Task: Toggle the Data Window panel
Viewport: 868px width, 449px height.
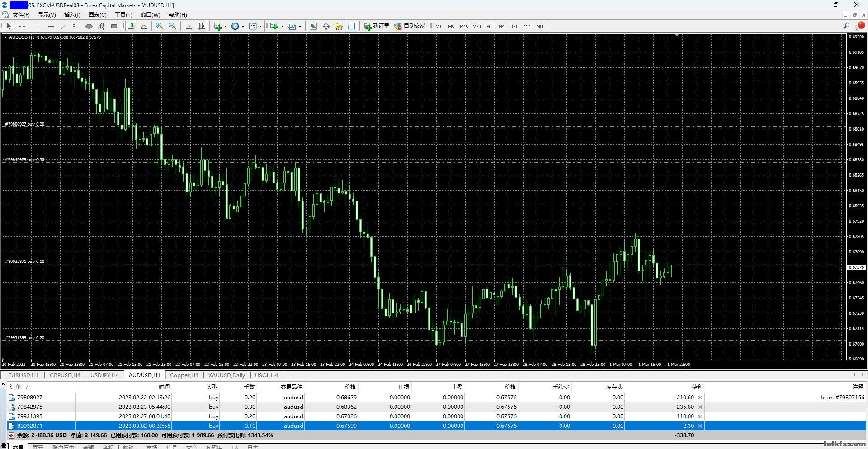Action: tap(326, 26)
